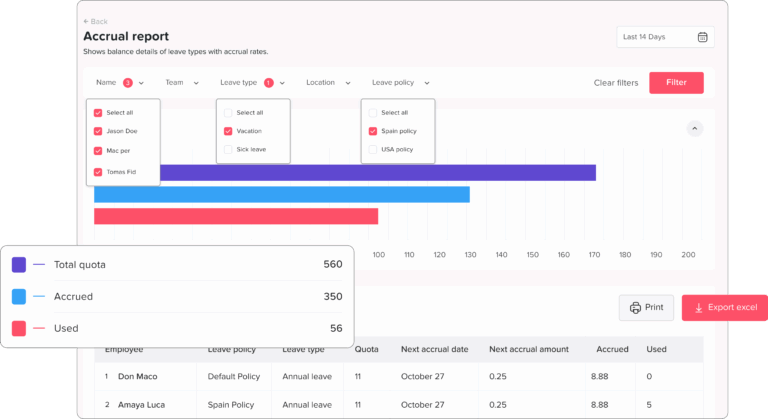Click the Print button
The width and height of the screenshot is (768, 419).
click(646, 308)
